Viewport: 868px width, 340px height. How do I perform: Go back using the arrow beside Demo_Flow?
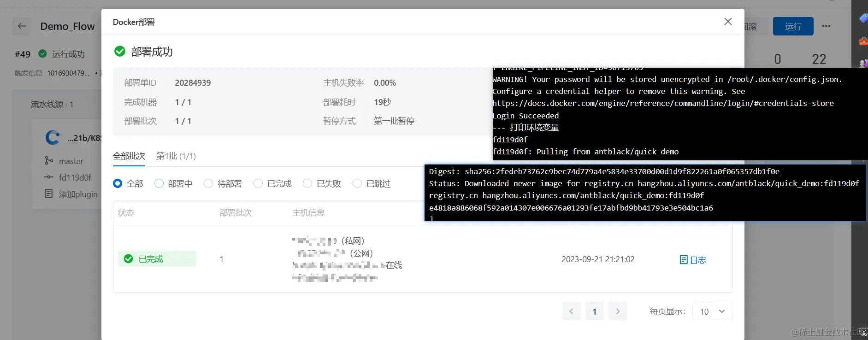(x=22, y=26)
